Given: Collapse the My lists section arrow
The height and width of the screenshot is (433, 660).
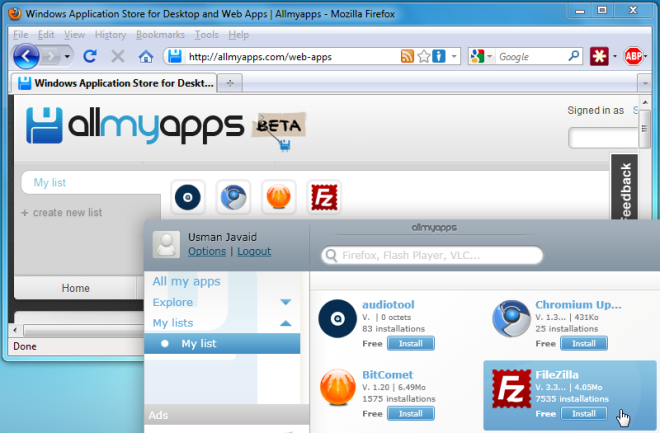Looking at the screenshot, I should point(285,323).
